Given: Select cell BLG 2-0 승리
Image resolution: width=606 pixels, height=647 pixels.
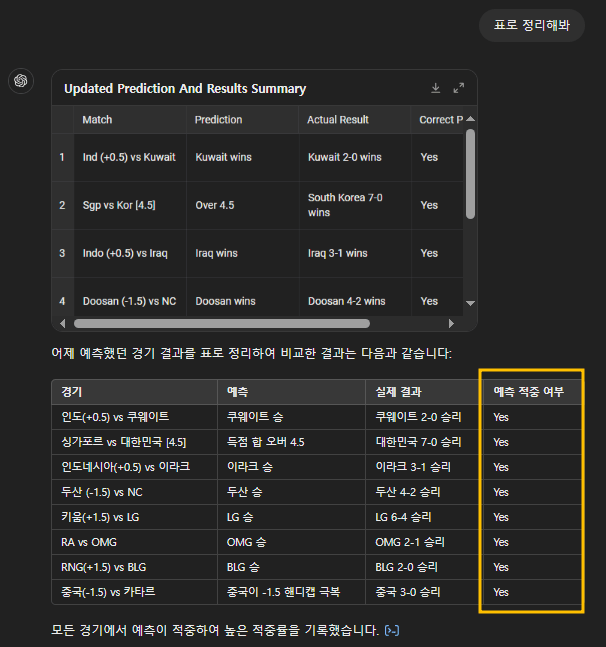Looking at the screenshot, I should click(424, 567).
